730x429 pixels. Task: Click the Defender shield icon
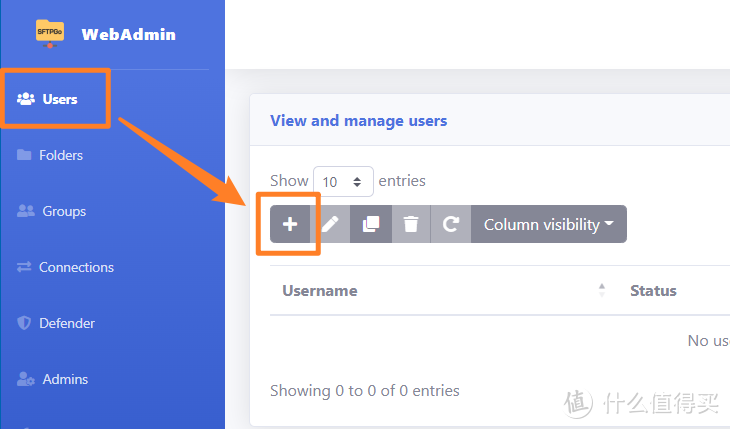point(25,323)
